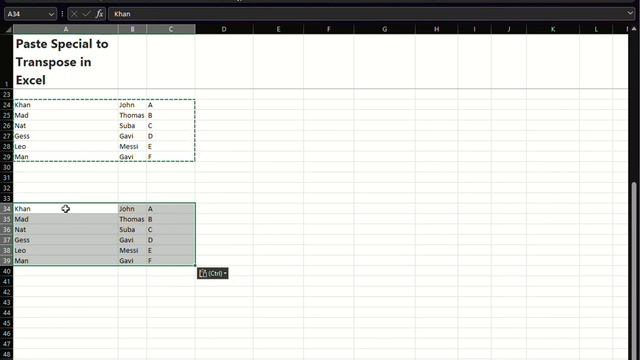640x360 pixels.
Task: Click cell A25 containing Mad
Action: click(x=66, y=116)
